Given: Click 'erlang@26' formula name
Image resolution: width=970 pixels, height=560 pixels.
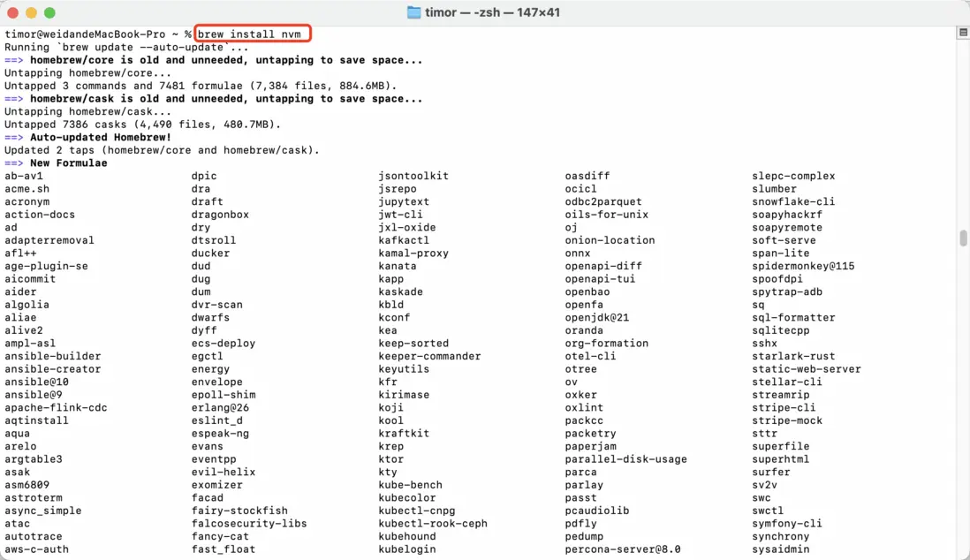Looking at the screenshot, I should pos(220,408).
